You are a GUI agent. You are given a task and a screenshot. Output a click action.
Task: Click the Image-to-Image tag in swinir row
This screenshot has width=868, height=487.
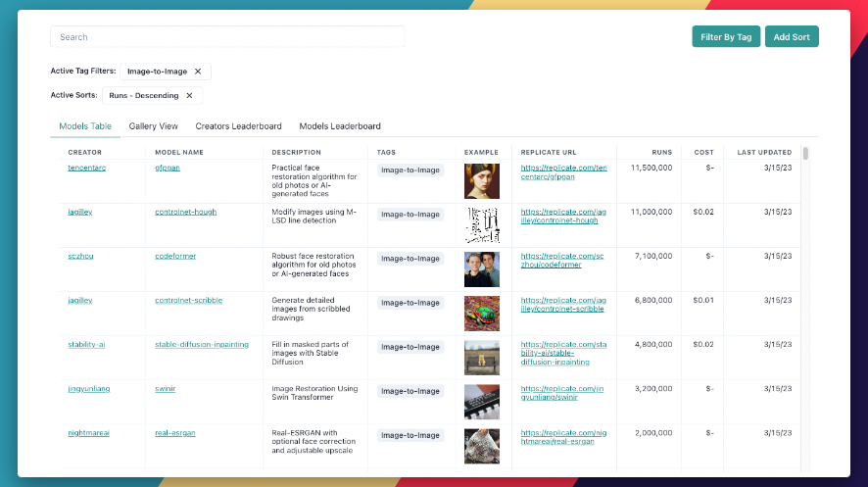coord(410,391)
